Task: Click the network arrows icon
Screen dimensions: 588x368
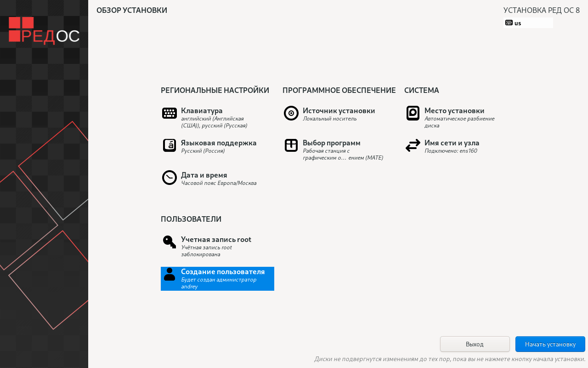Action: (413, 145)
